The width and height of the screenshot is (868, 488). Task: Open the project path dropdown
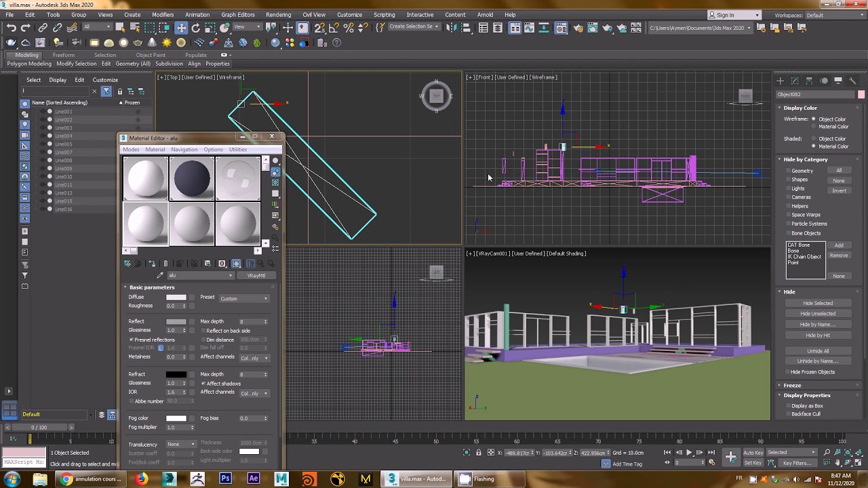click(701, 28)
